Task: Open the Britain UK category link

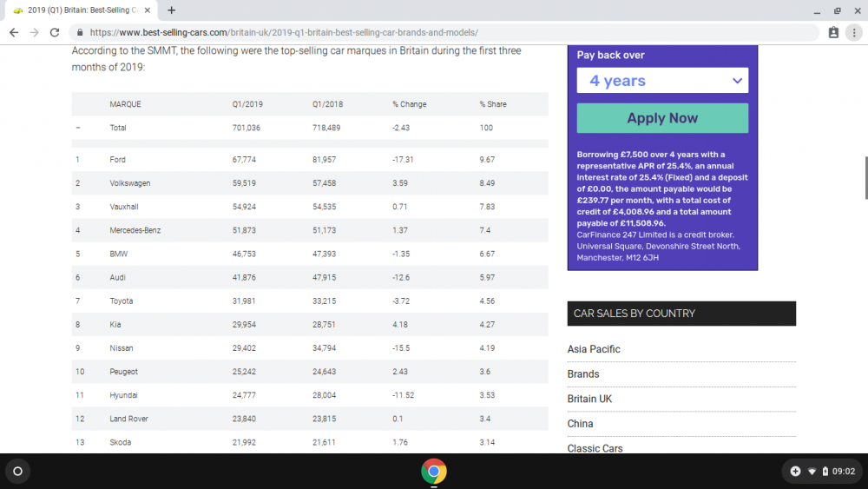Action: point(589,399)
